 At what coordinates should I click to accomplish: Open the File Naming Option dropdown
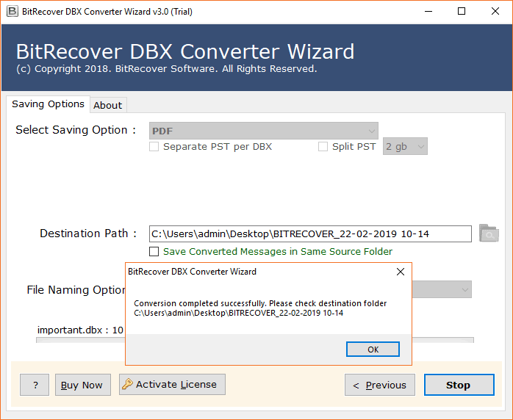tap(442, 289)
